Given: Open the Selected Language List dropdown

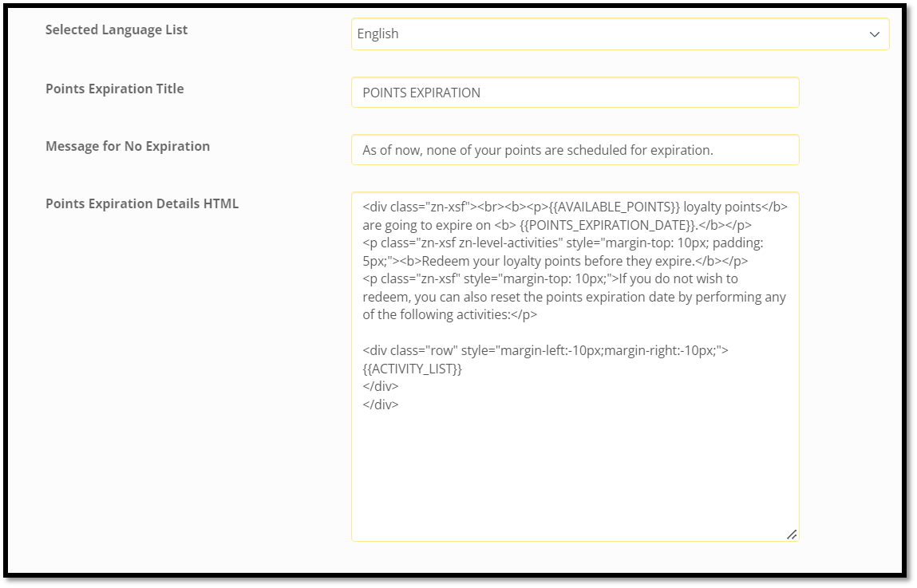Looking at the screenshot, I should [x=620, y=34].
